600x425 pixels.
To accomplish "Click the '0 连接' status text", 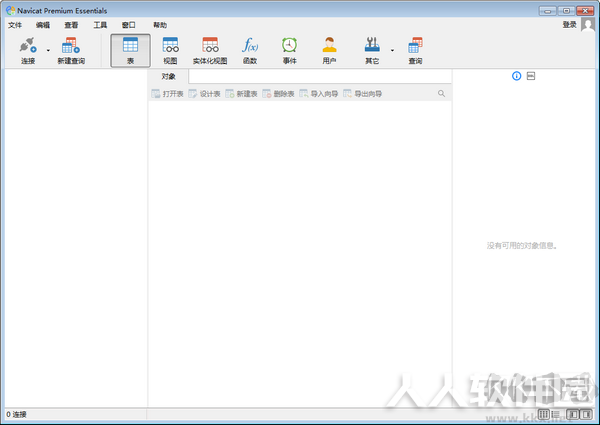I will pos(16,414).
